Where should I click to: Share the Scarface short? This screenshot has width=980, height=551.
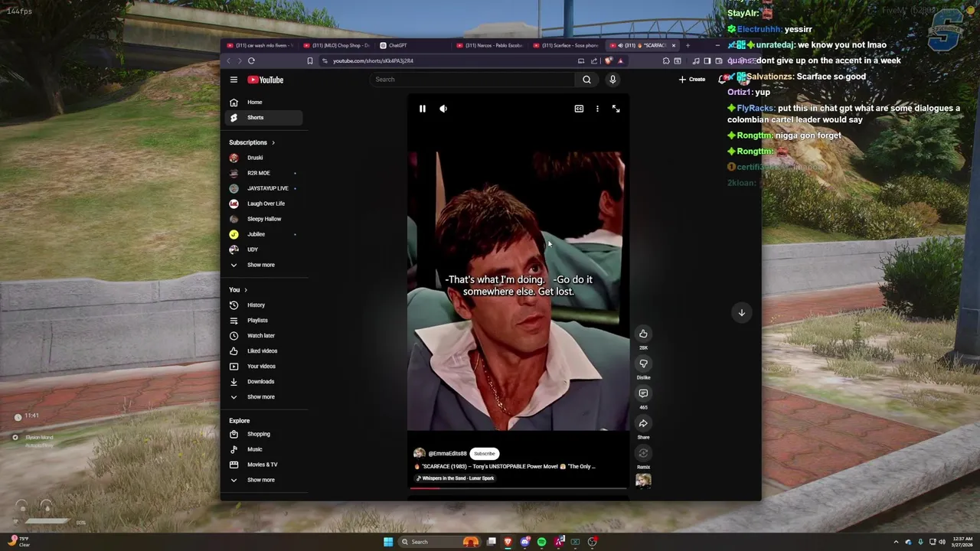643,423
